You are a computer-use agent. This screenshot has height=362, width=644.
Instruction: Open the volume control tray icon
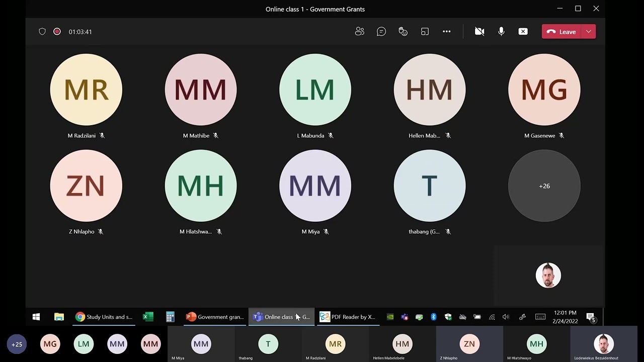(506, 317)
